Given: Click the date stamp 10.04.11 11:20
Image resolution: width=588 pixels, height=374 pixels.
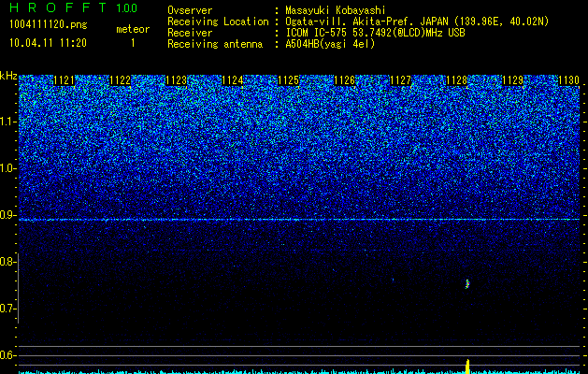Looking at the screenshot, I should pyautogui.click(x=48, y=43).
